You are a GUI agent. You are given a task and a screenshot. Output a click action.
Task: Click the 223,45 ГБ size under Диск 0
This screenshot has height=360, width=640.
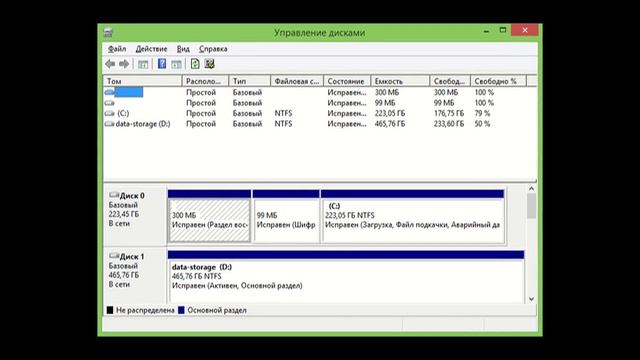coord(124,214)
